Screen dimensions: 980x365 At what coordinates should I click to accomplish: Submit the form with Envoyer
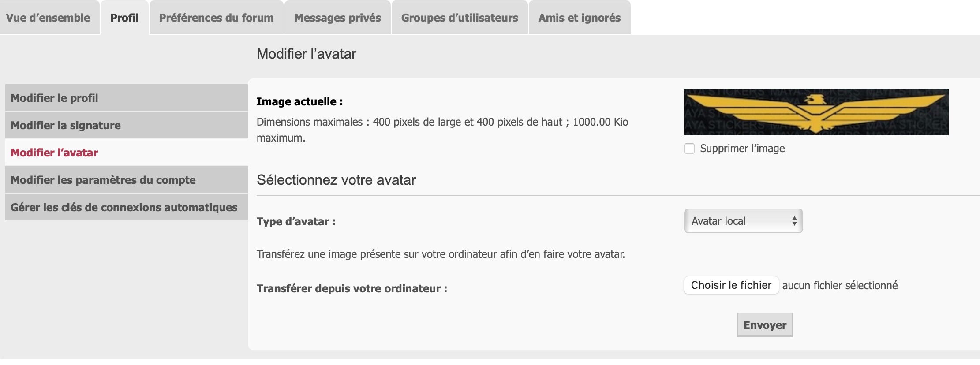(765, 325)
